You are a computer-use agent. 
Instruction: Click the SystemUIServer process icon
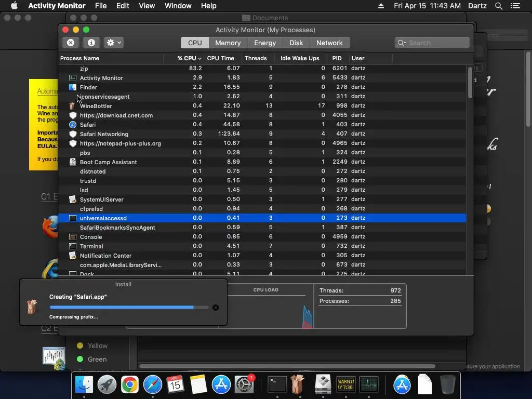click(73, 199)
